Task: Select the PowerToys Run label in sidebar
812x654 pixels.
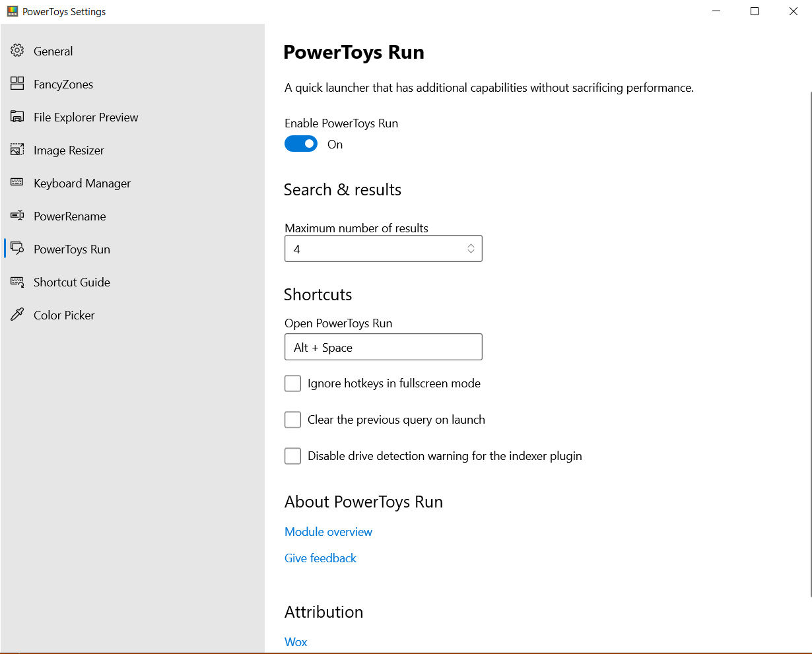Action: [72, 249]
